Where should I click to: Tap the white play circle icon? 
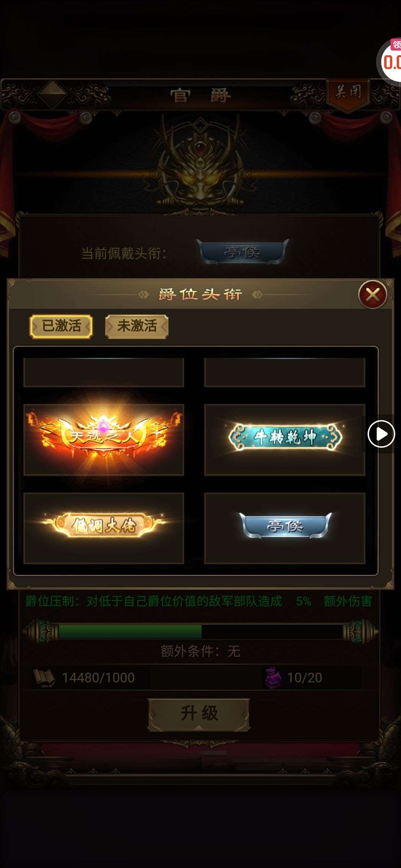pos(381,434)
